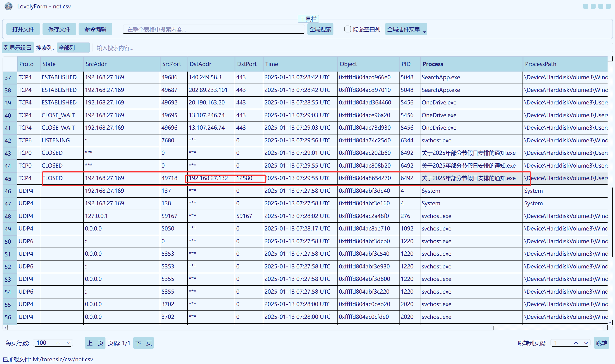Viewport: 615px width, 364px height.
Task: Decrease rows per page with down arrow
Action: tap(68, 343)
